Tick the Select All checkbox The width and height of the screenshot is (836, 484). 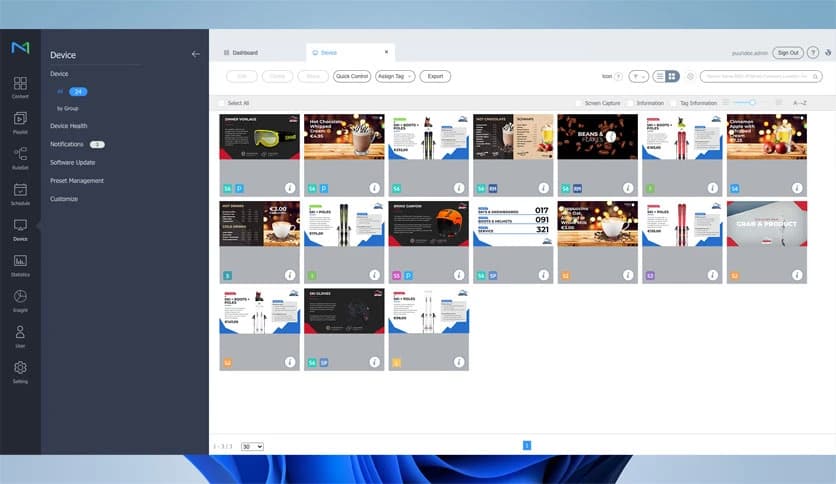coord(221,103)
